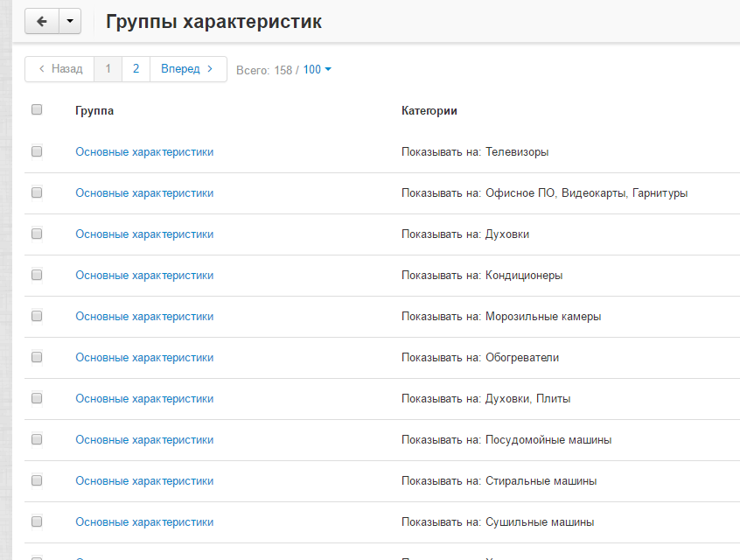Tick the Морозильные камеры row checkbox
Image resolution: width=740 pixels, height=560 pixels.
pyautogui.click(x=37, y=315)
